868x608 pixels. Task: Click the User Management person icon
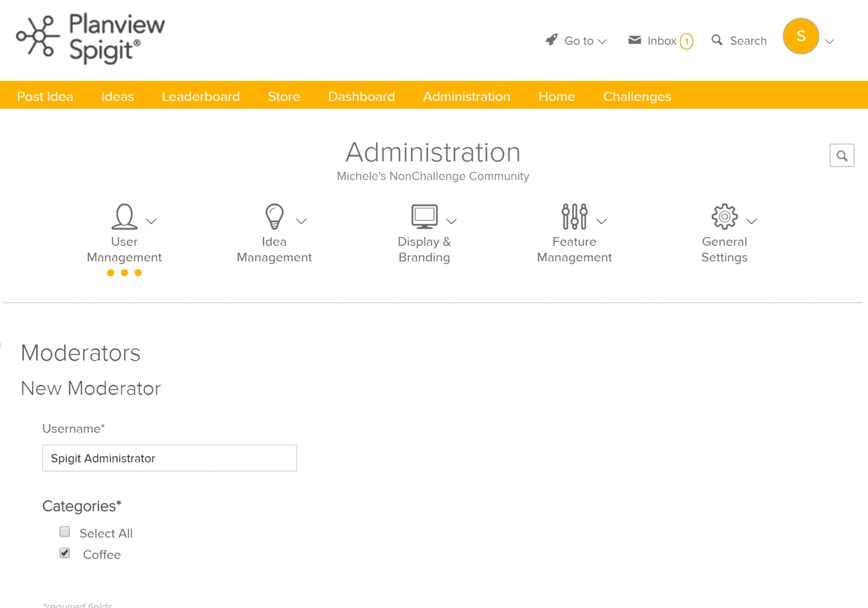coord(124,217)
